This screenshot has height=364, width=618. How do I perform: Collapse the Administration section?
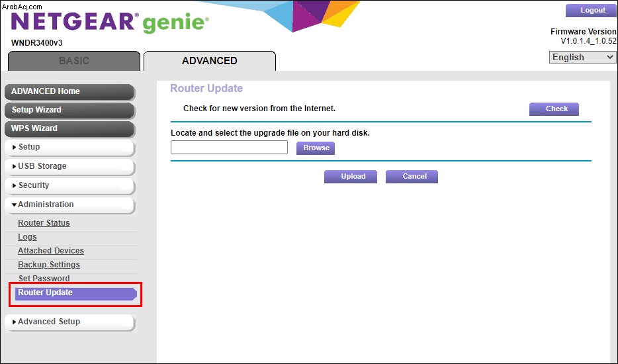69,205
